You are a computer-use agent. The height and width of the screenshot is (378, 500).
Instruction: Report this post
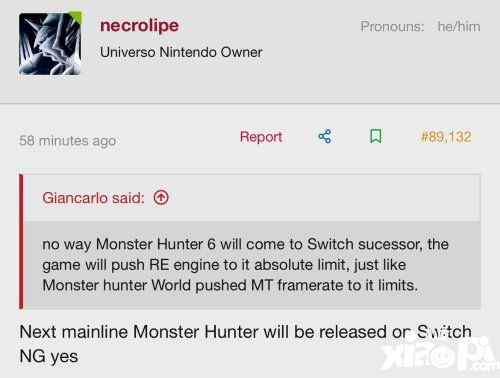(261, 137)
